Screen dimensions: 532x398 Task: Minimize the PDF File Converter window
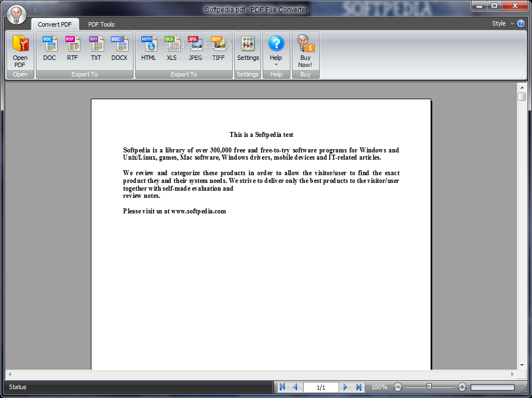(x=480, y=6)
